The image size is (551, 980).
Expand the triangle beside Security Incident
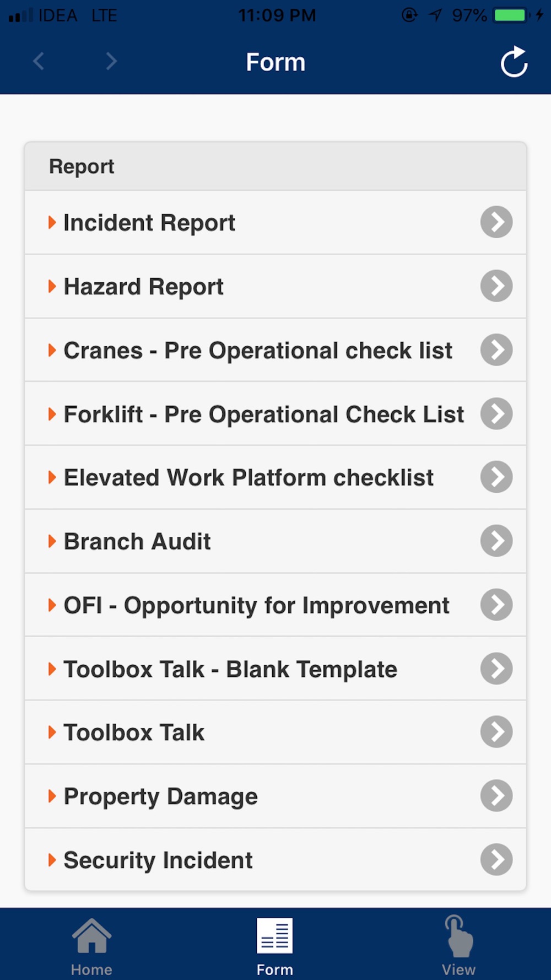pyautogui.click(x=52, y=860)
